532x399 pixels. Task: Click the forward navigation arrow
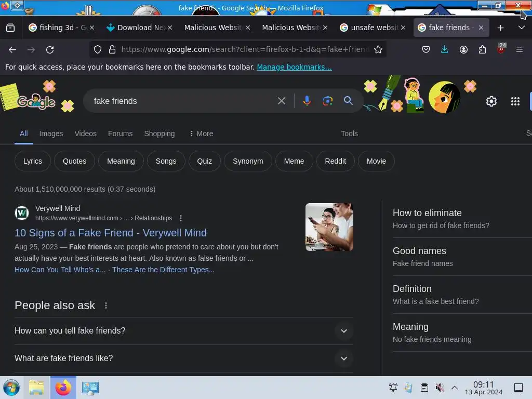click(x=31, y=50)
